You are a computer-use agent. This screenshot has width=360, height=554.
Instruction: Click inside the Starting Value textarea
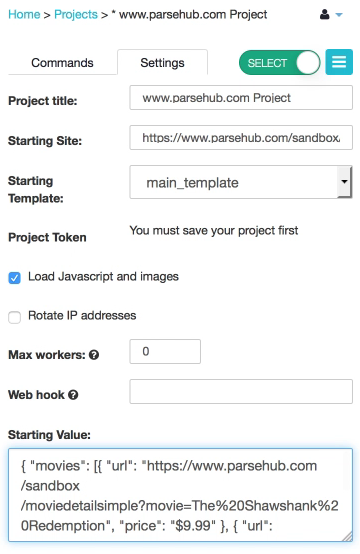pos(180,495)
